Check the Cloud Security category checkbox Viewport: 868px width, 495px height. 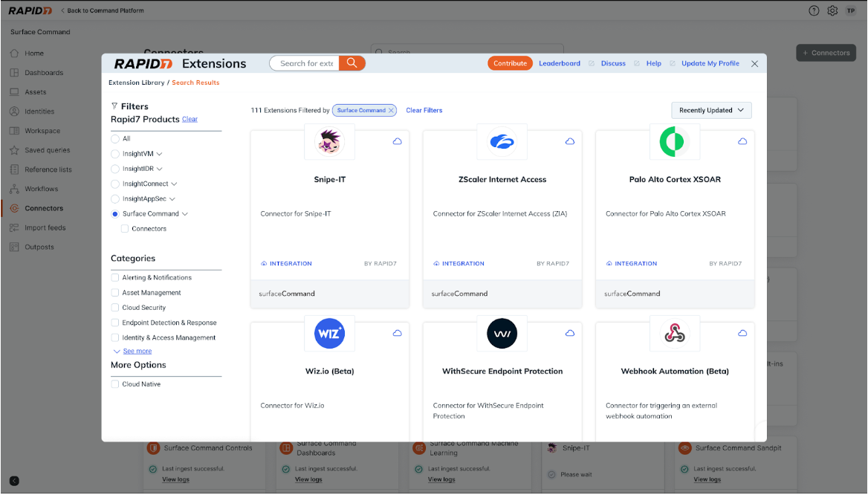coord(115,308)
